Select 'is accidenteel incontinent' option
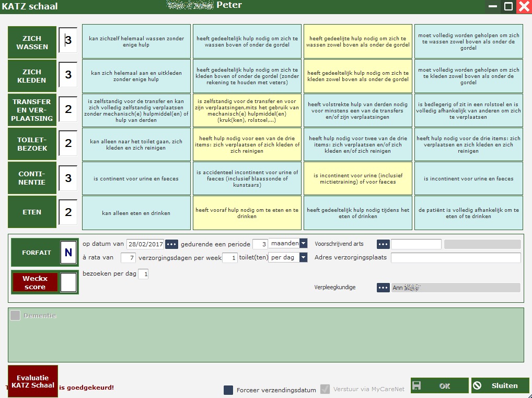The width and height of the screenshot is (532, 398). click(x=247, y=178)
